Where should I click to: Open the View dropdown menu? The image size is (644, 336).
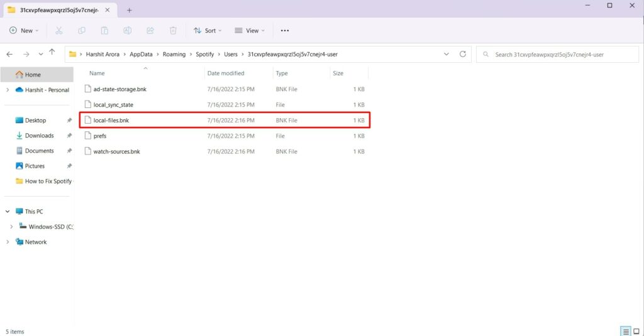pyautogui.click(x=250, y=30)
